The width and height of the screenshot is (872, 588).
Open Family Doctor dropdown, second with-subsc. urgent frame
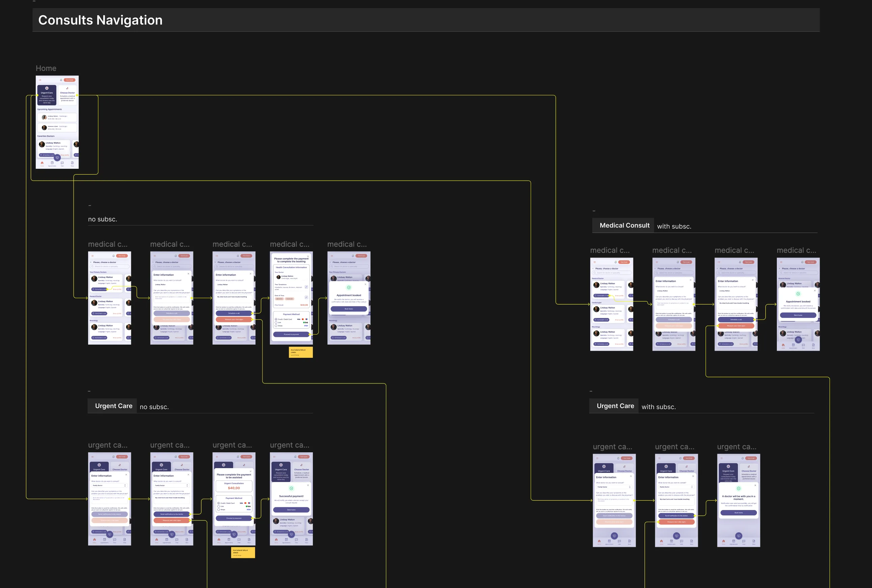pyautogui.click(x=676, y=487)
